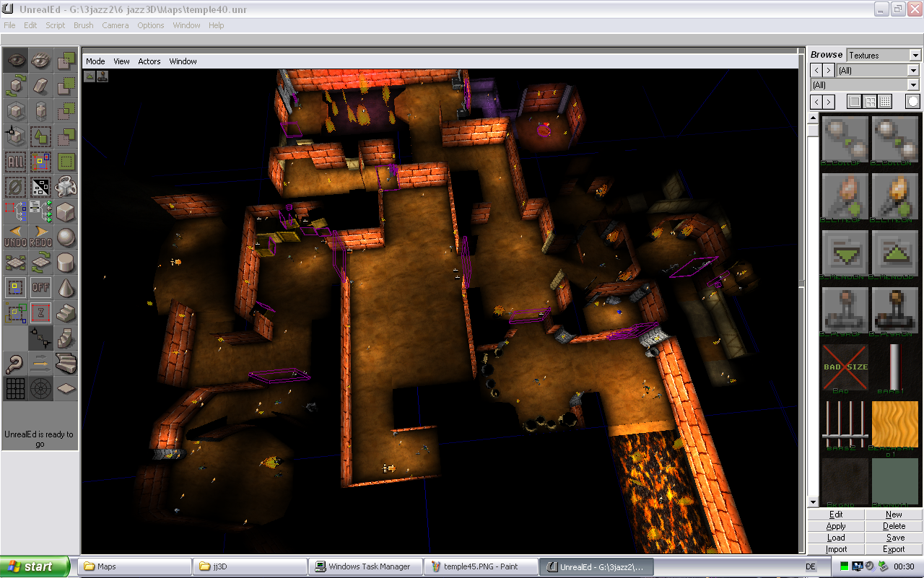Click the Edit button in texture browser
924x578 pixels.
point(836,514)
